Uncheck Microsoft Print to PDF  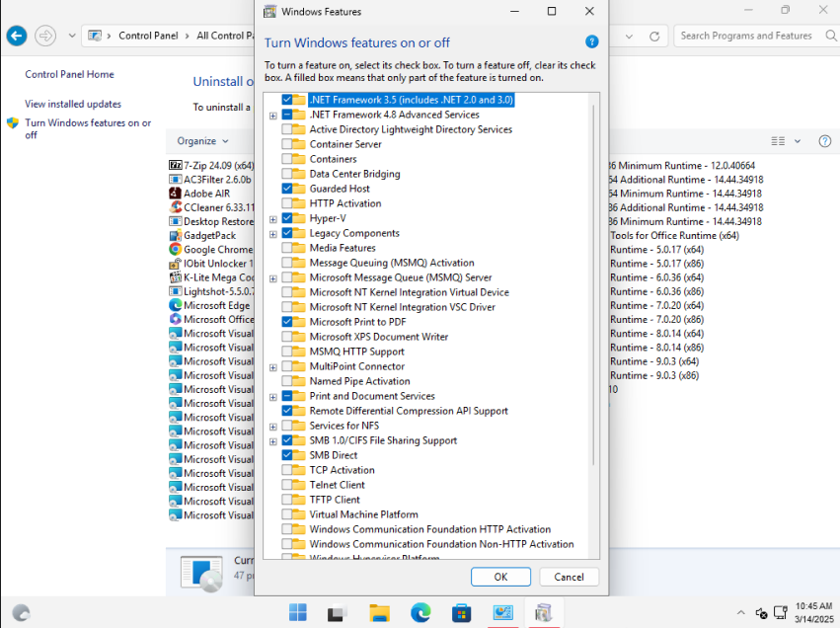(286, 322)
